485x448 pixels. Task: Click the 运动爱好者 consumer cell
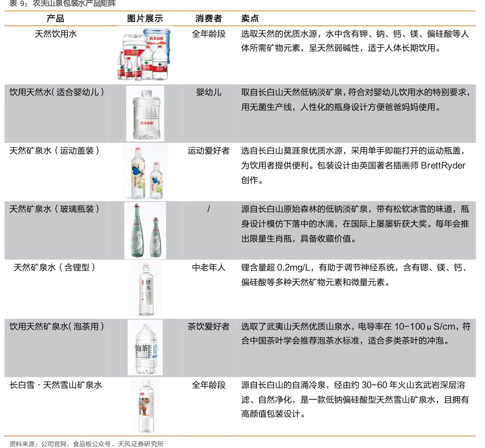point(209,151)
